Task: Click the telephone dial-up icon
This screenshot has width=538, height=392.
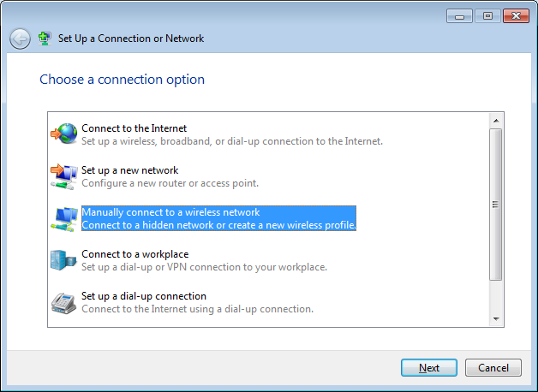Action: [x=63, y=303]
